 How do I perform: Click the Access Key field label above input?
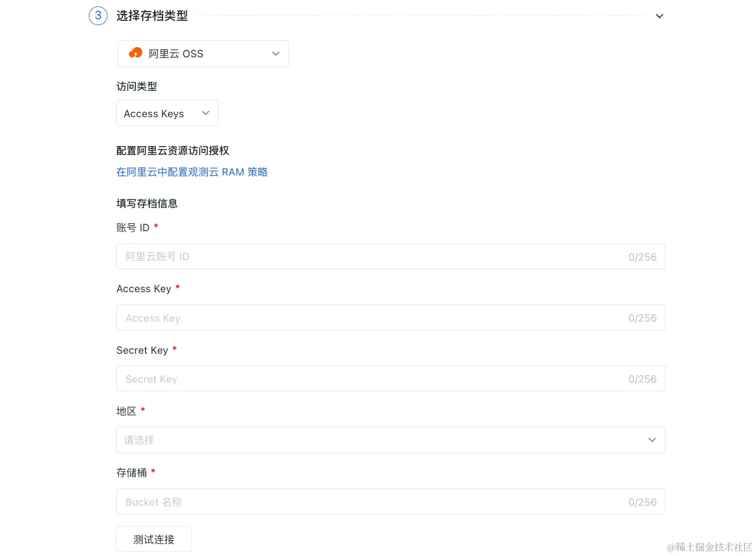(144, 288)
